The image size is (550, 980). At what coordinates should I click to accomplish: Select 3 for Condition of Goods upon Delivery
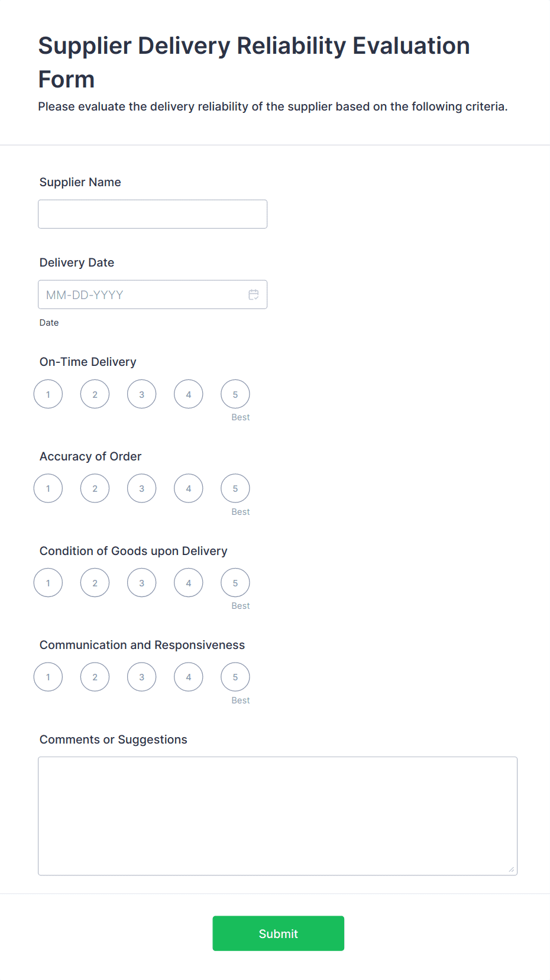click(142, 583)
